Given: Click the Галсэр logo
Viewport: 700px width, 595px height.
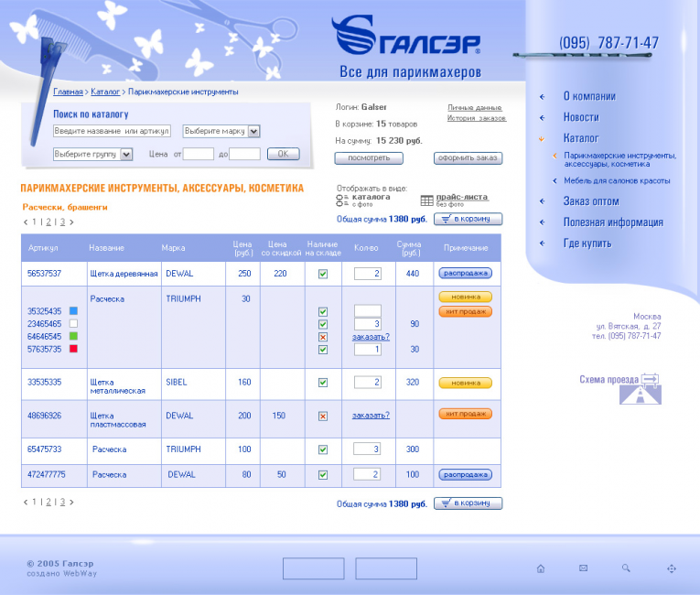Looking at the screenshot, I should point(405,36).
